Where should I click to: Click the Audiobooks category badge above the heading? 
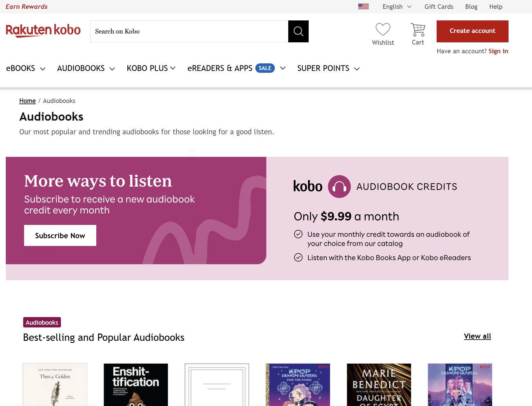click(x=42, y=322)
